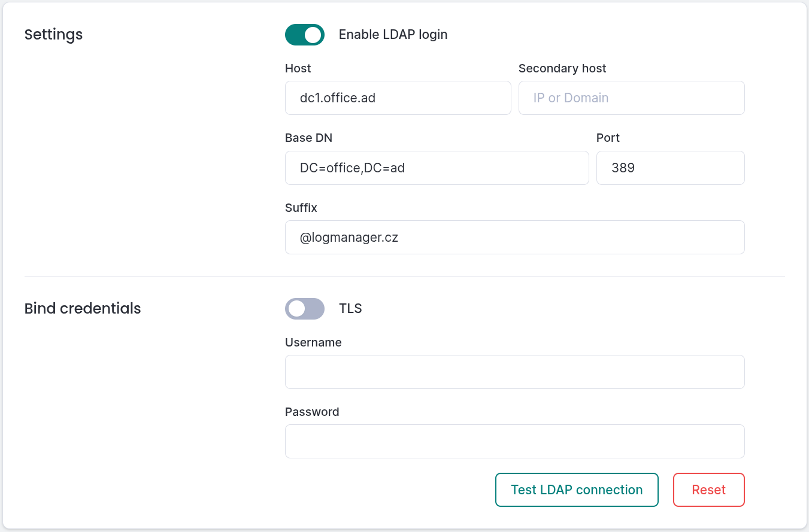Viewport: 809px width, 532px height.
Task: Click the Settings section heading
Action: [x=53, y=35]
